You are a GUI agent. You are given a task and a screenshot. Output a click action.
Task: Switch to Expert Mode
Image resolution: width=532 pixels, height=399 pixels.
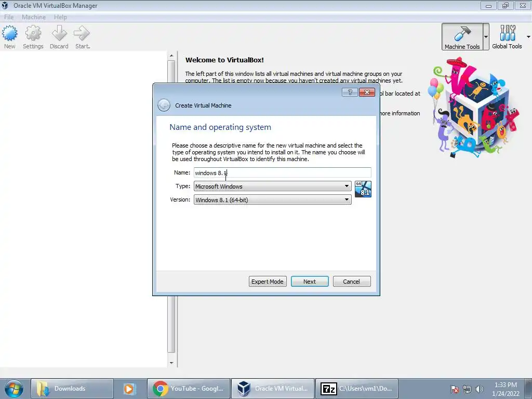[268, 282]
